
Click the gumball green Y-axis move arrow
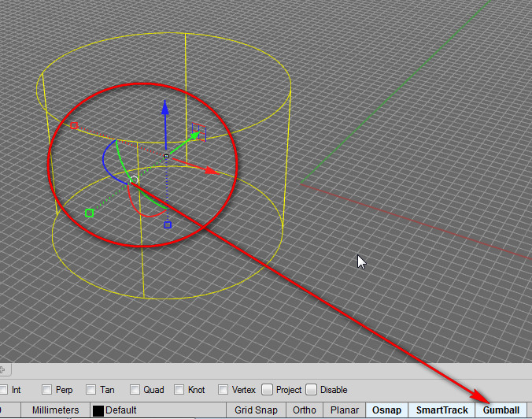tap(185, 143)
